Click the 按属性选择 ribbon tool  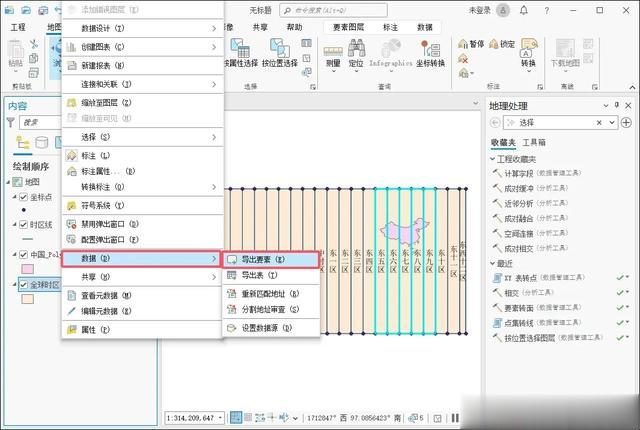(241, 53)
